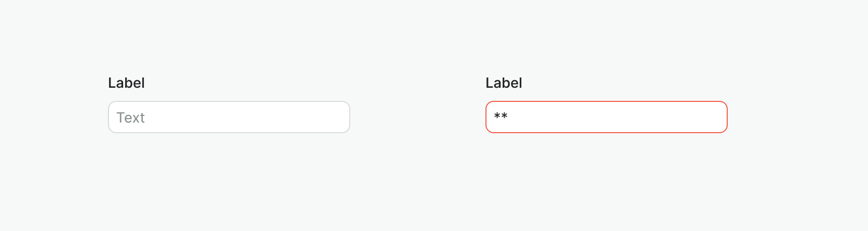Click the input field with Text placeholder
The width and height of the screenshot is (868, 231).
point(229,117)
